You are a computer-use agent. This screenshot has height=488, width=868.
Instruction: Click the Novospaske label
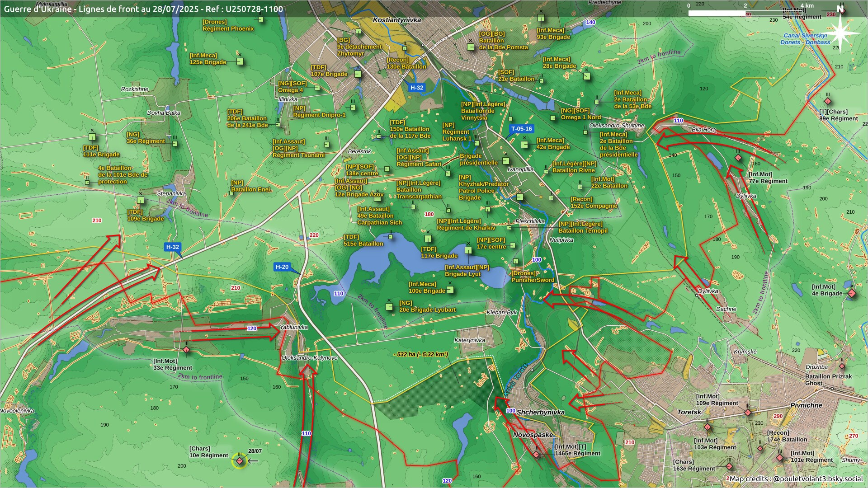tap(533, 435)
